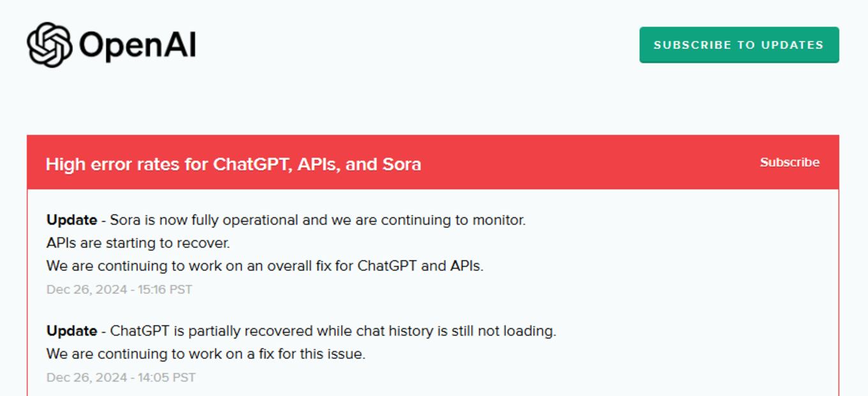Viewport: 868px width, 396px height.
Task: Click the Dec 26, 2024 - 14:05 PST timestamp
Action: pyautogui.click(x=121, y=377)
